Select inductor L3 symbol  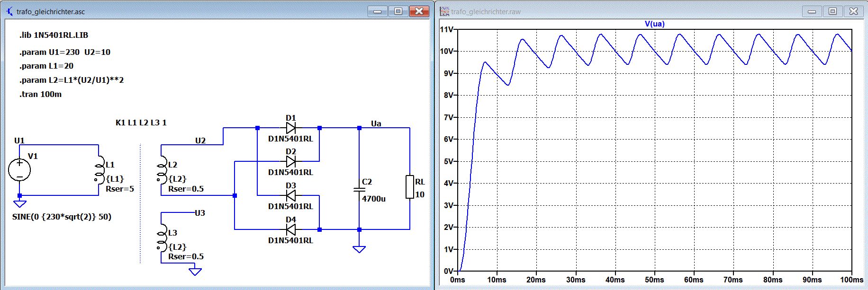pyautogui.click(x=162, y=238)
